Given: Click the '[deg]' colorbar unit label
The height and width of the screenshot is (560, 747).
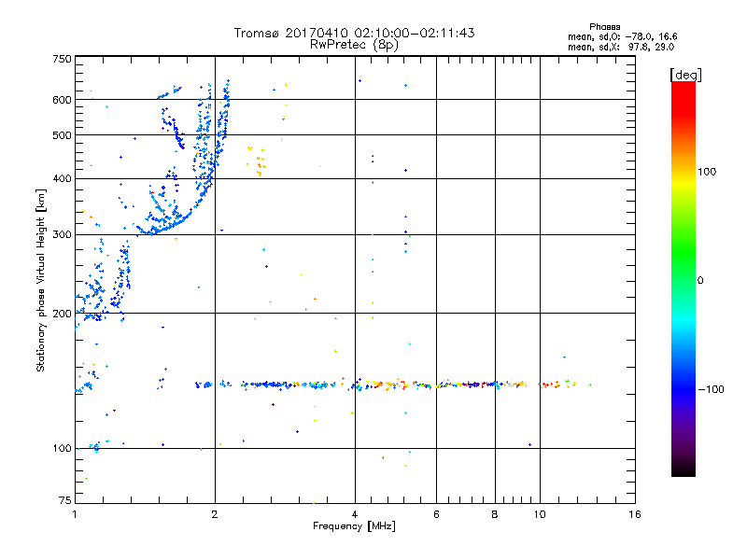Looking at the screenshot, I should pyautogui.click(x=685, y=75).
